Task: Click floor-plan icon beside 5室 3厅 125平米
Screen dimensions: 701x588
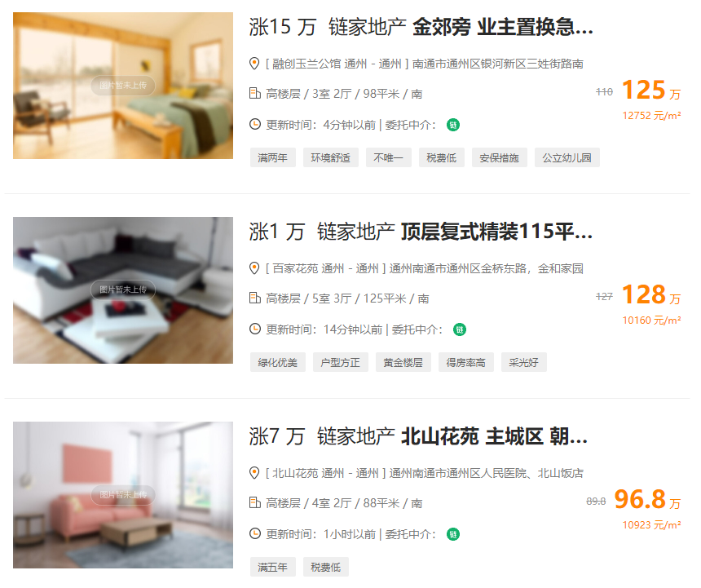Action: pos(255,298)
